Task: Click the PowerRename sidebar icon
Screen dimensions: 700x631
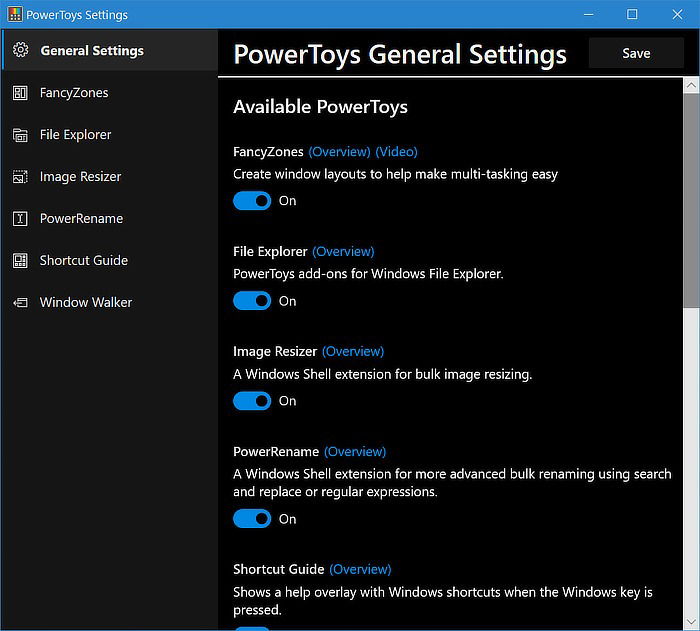Action: 20,218
